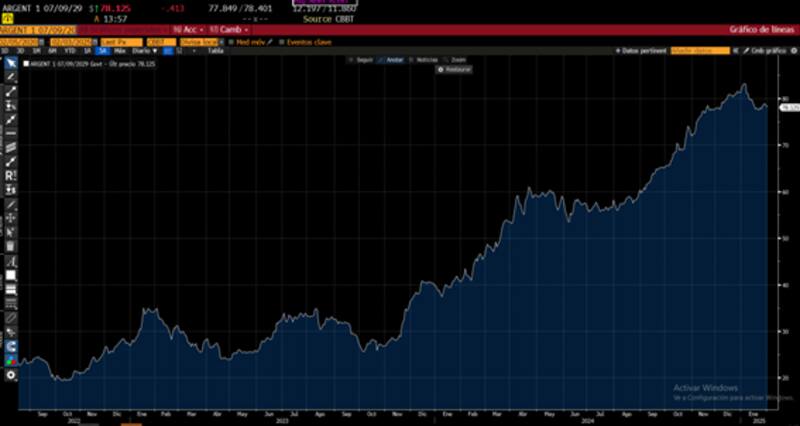Expand the Acc dropdown menu

point(188,30)
